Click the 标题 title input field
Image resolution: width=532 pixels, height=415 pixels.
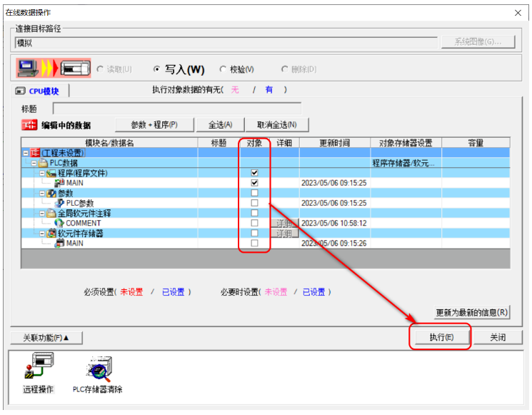[177, 109]
